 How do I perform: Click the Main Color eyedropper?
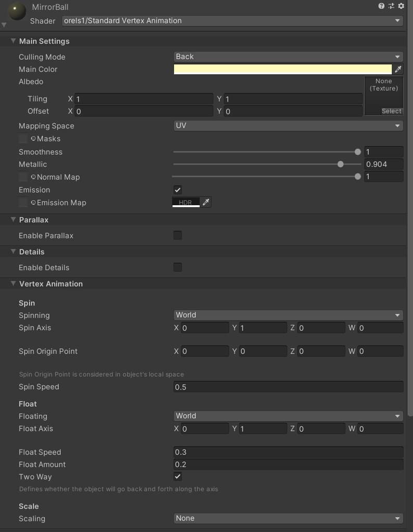(x=398, y=70)
